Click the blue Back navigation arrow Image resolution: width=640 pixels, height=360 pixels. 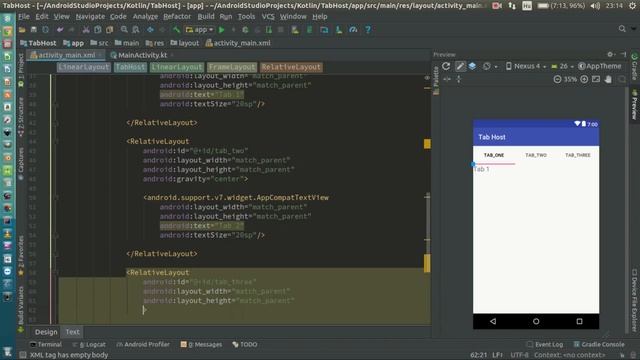coord(151,30)
